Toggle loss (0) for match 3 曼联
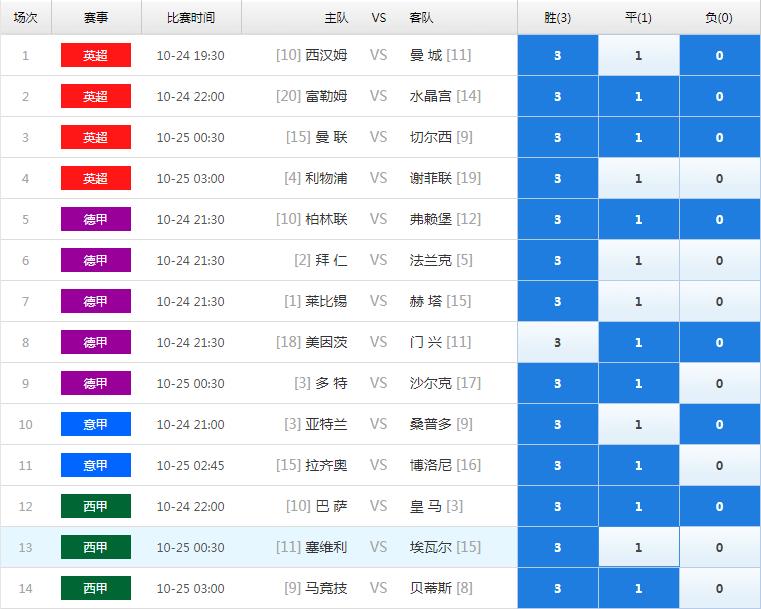The width and height of the screenshot is (761, 609). click(720, 137)
